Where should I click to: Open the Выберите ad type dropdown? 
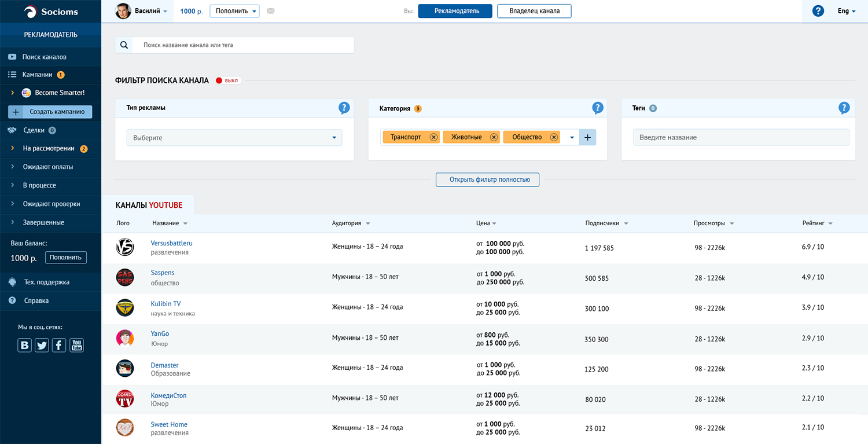pos(234,138)
